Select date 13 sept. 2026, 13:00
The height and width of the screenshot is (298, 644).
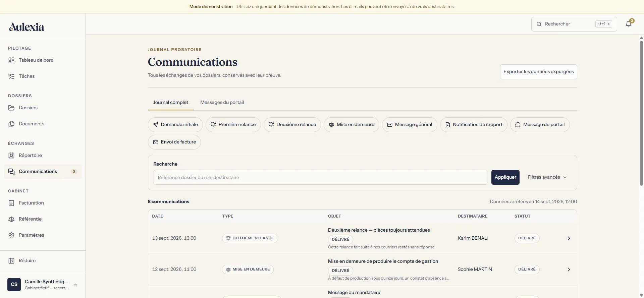coord(174,238)
